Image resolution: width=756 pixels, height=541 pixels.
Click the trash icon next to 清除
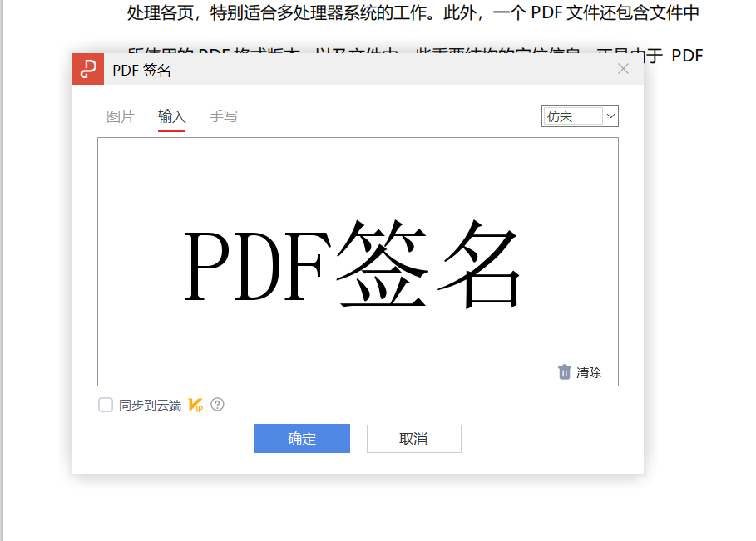564,372
